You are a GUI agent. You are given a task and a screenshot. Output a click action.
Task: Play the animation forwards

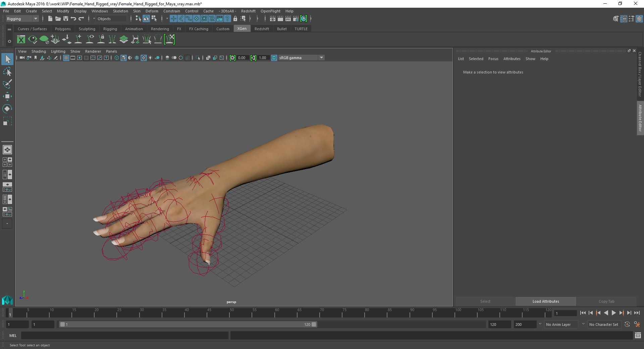613,313
